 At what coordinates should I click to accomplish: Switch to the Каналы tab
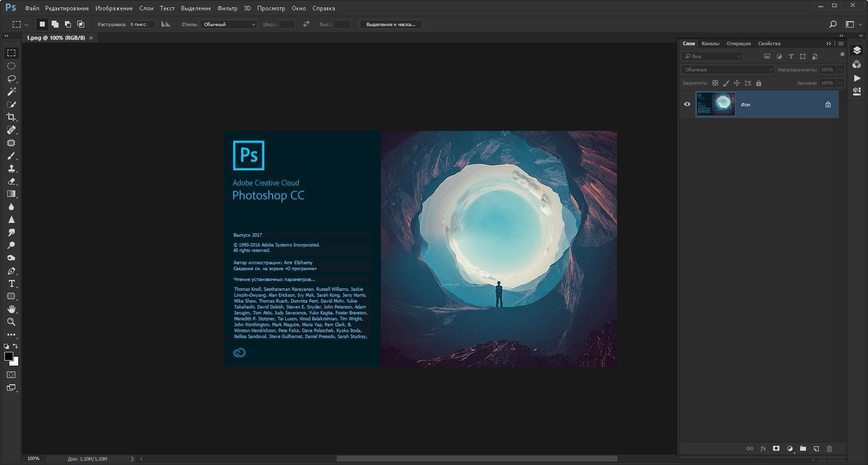pos(710,43)
